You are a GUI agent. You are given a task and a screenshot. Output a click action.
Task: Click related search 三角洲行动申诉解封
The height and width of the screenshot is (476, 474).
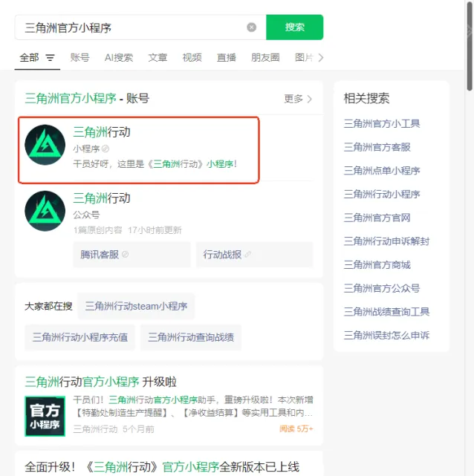[x=386, y=241]
